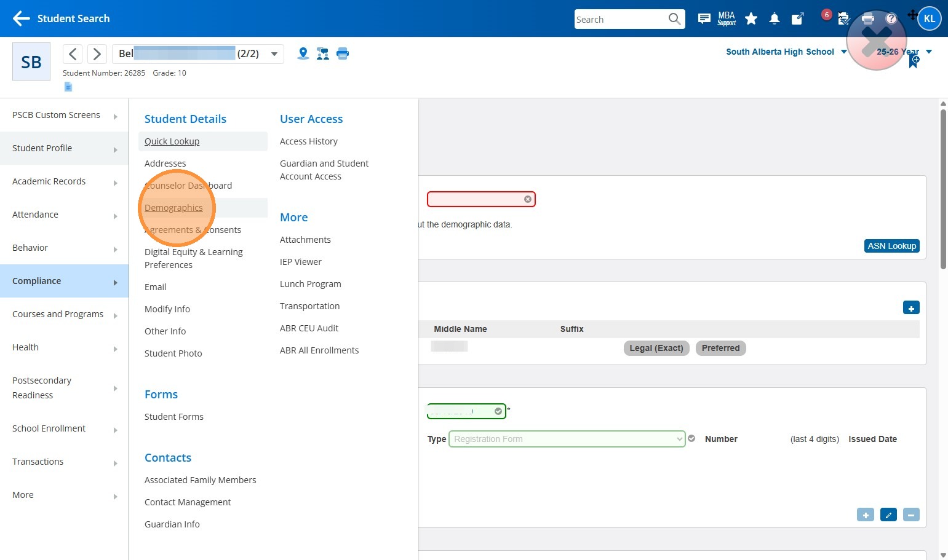Open the student selector dropdown
The image size is (948, 560).
coord(274,54)
